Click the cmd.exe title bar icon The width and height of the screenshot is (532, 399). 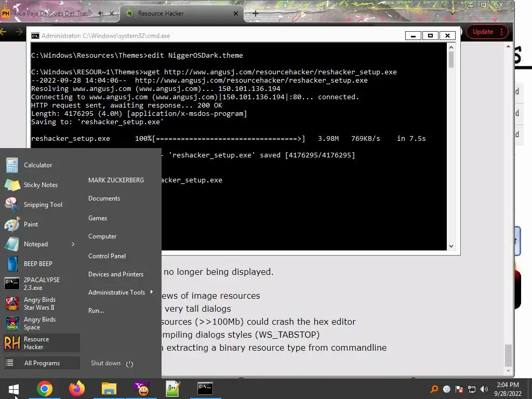pos(35,36)
